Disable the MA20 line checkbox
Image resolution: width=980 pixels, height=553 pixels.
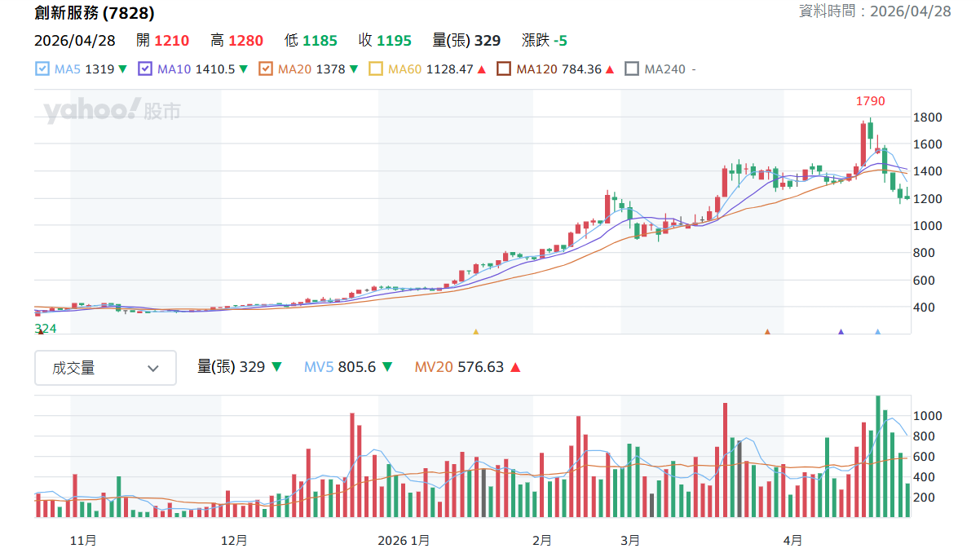coord(265,69)
